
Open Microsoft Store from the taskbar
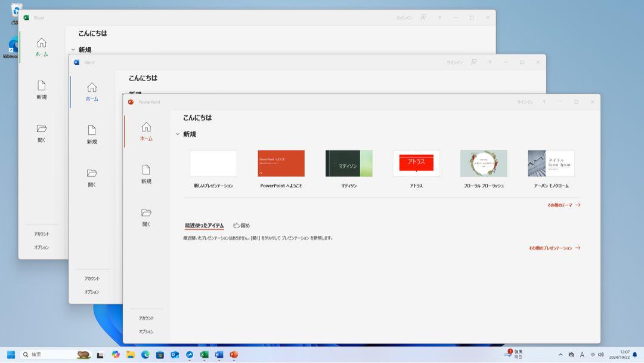pyautogui.click(x=160, y=355)
